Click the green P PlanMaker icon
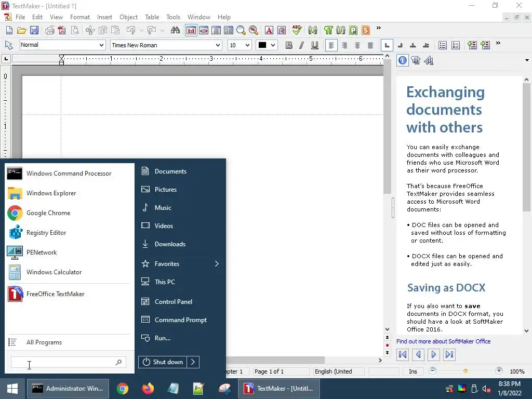 coord(353,30)
